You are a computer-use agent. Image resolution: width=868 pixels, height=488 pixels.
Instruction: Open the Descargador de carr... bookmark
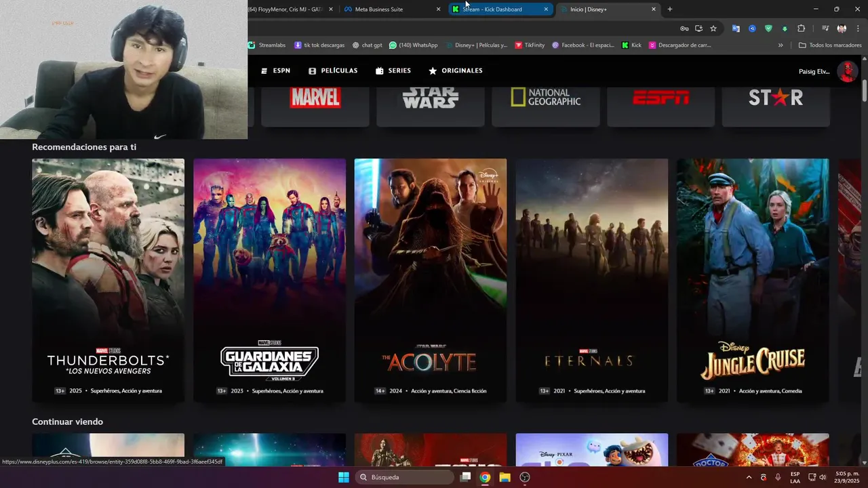[x=679, y=45]
